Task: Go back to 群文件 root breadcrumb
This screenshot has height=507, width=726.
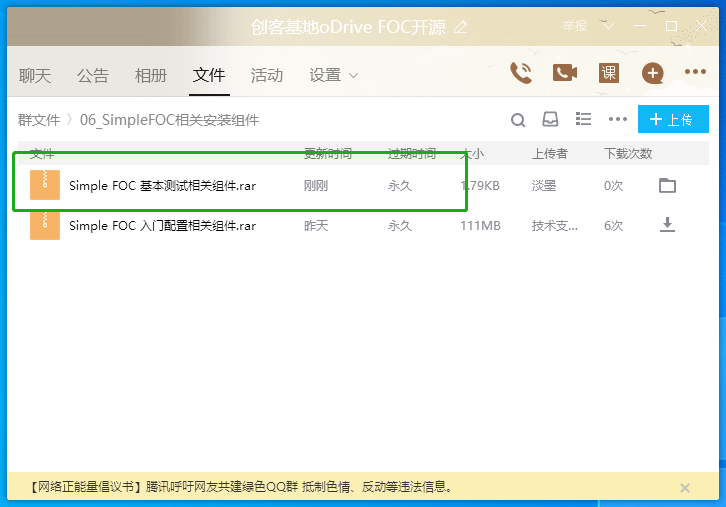Action: [39, 120]
